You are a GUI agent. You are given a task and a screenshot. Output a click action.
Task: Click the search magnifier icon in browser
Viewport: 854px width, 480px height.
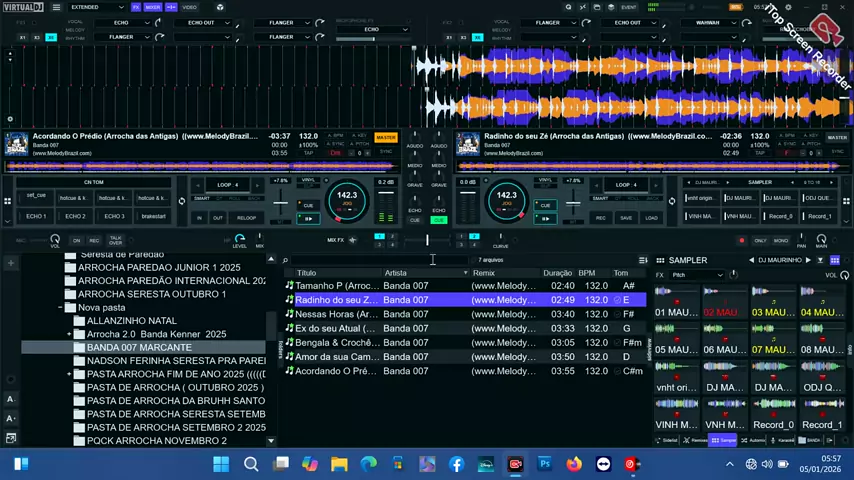(x=285, y=260)
